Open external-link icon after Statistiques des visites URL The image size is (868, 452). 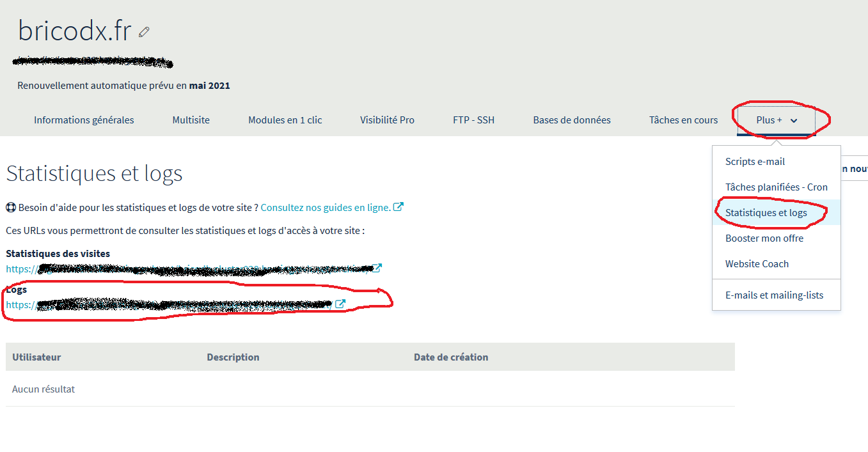[x=378, y=268]
